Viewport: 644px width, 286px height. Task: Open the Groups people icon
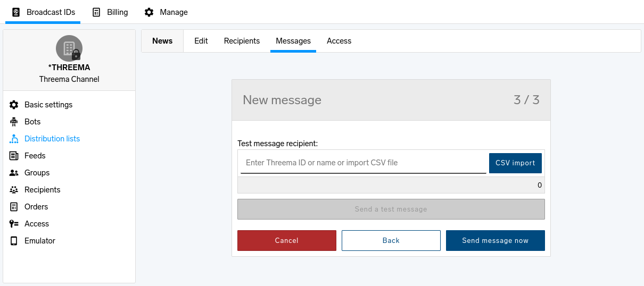[x=14, y=173]
